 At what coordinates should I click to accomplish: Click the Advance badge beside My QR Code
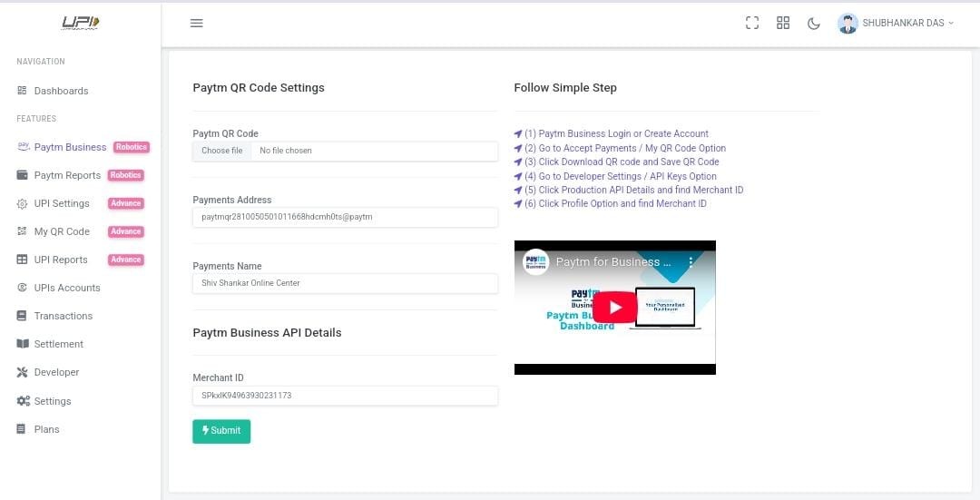click(125, 231)
